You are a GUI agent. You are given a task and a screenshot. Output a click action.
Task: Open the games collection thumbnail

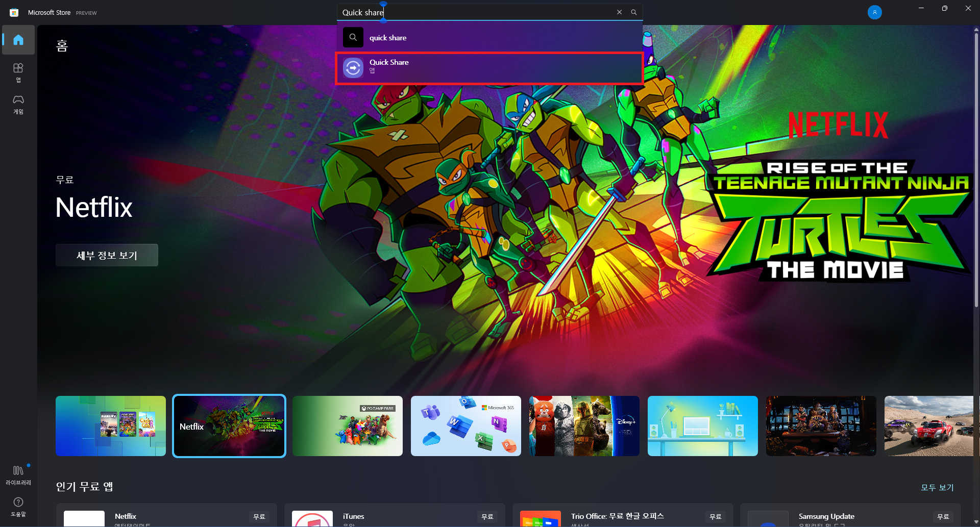point(111,426)
